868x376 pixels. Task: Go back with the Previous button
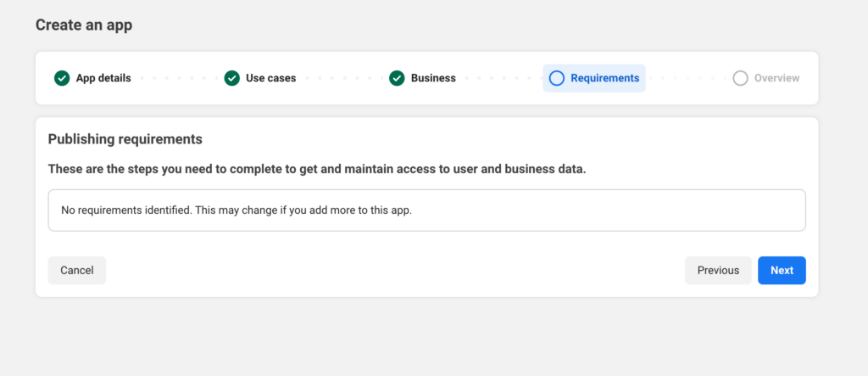coord(718,270)
